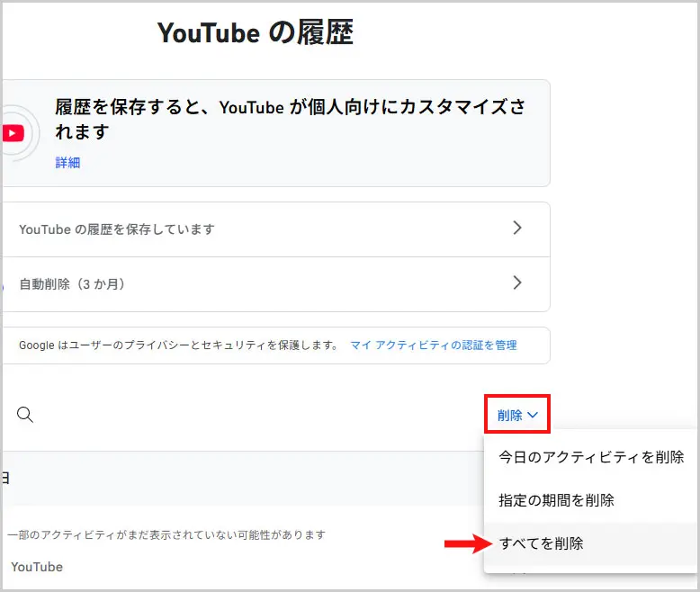
Task: Open マイ アクティビティの認証を管理 link
Action: [434, 345]
